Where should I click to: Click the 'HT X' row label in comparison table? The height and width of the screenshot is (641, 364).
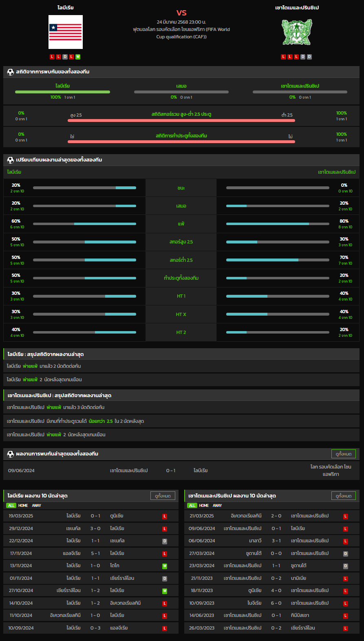[181, 314]
